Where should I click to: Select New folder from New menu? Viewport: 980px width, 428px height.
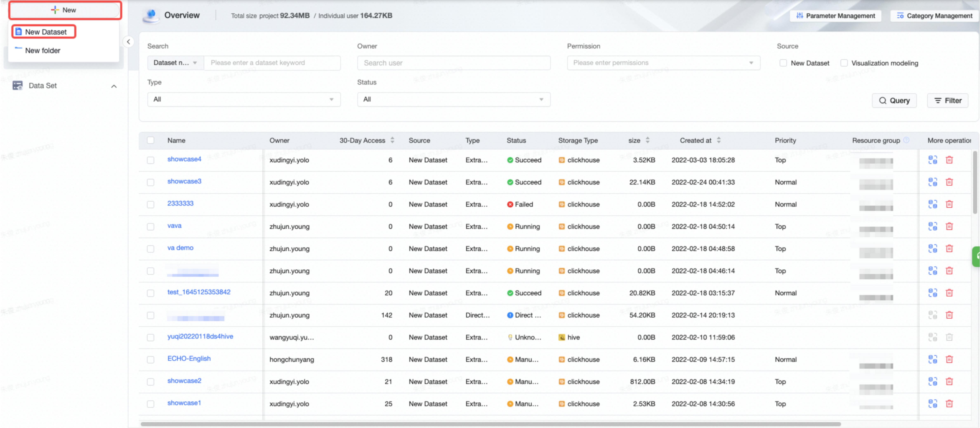click(43, 51)
